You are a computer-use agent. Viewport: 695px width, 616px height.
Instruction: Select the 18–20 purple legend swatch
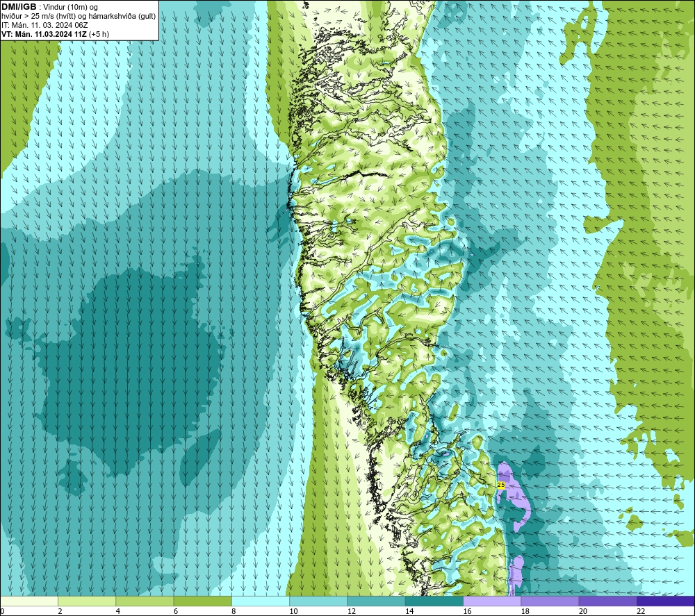(x=550, y=601)
